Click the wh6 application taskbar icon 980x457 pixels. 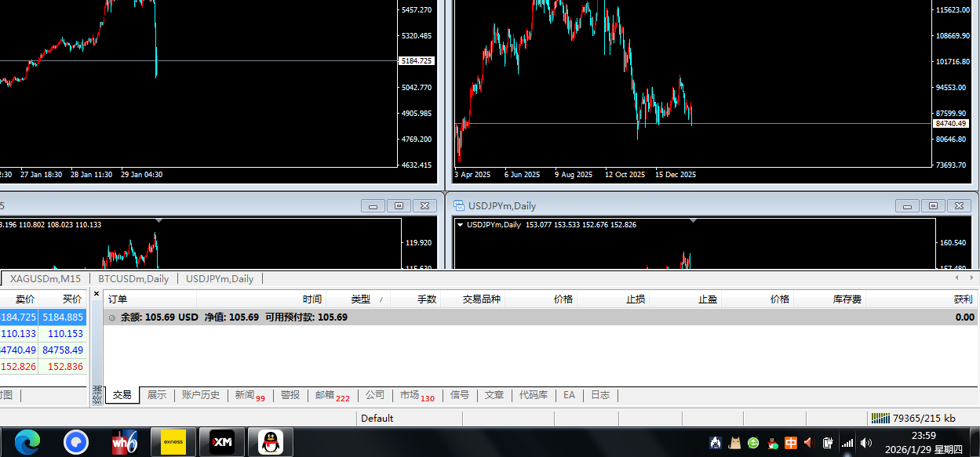(x=124, y=442)
